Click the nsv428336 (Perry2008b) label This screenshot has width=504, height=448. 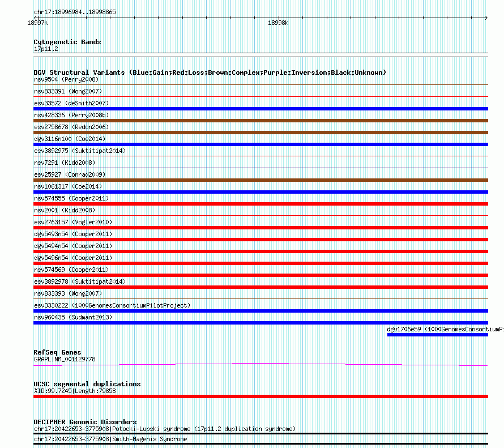coord(71,115)
